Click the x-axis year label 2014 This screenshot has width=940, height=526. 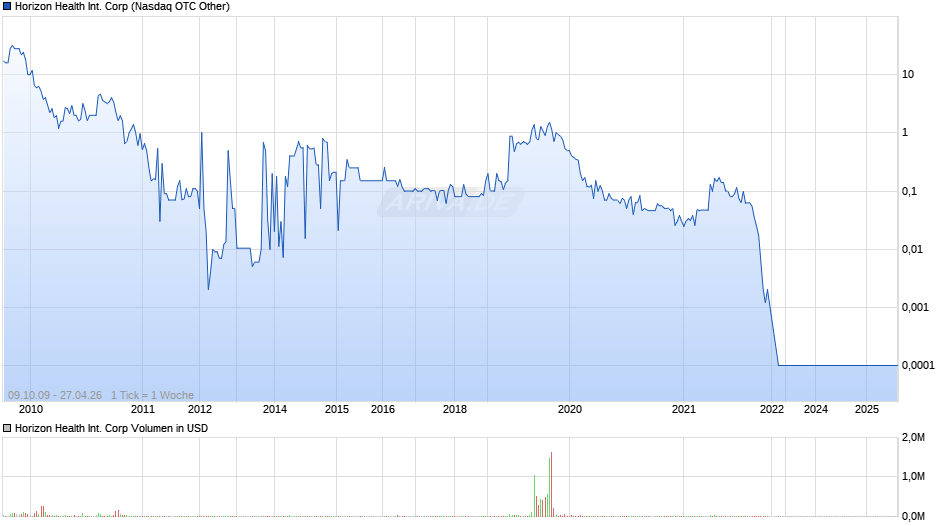275,409
